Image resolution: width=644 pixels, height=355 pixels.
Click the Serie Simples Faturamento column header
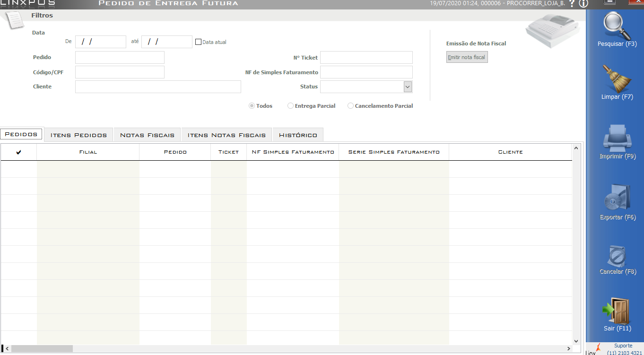click(x=394, y=152)
